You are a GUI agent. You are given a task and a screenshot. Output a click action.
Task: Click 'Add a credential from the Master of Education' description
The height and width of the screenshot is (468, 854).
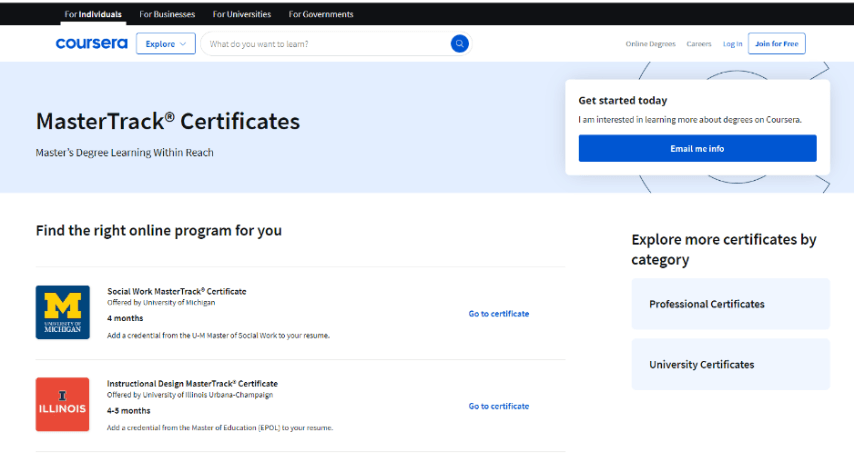(x=220, y=428)
